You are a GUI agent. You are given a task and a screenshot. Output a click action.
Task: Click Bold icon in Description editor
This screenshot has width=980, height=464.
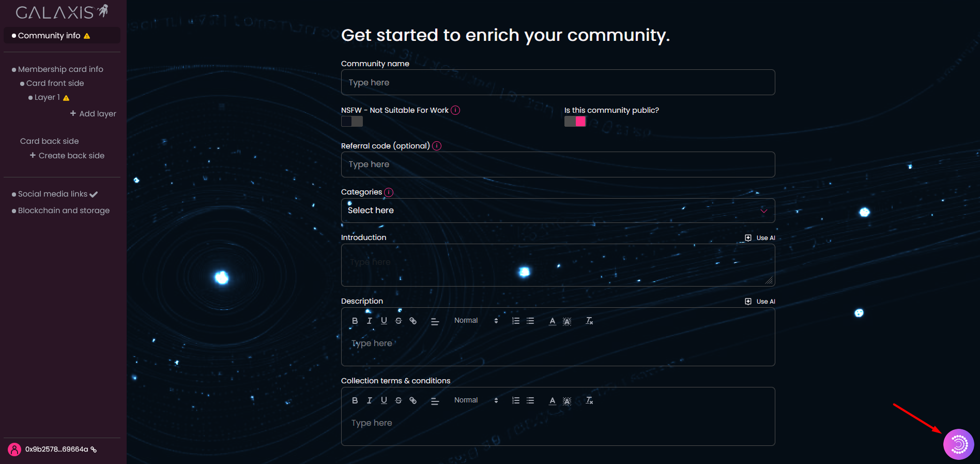coord(355,321)
